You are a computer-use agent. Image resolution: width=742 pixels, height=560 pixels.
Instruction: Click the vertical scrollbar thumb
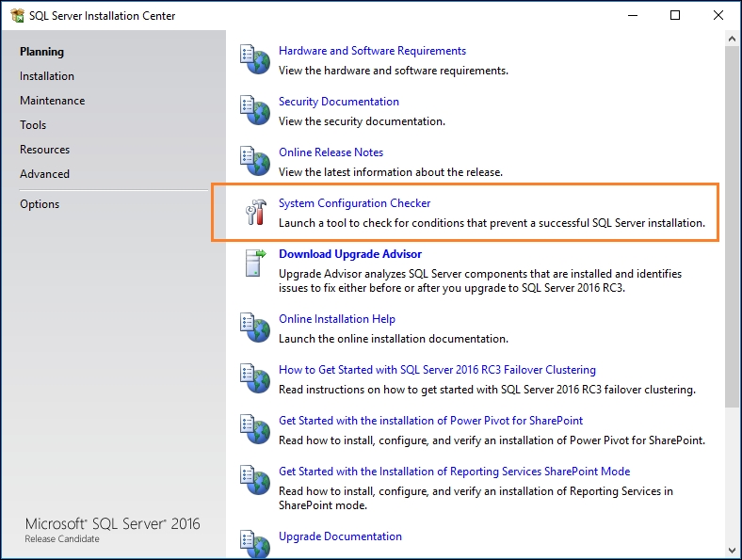coord(732,227)
